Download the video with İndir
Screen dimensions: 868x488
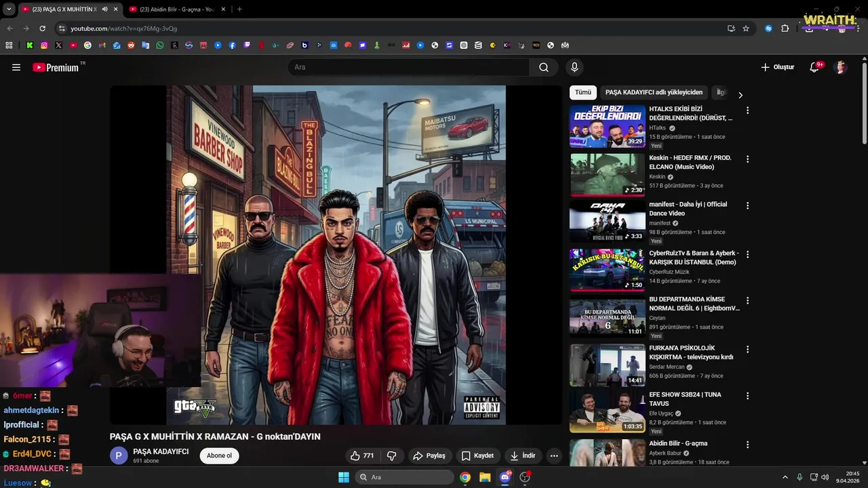523,455
